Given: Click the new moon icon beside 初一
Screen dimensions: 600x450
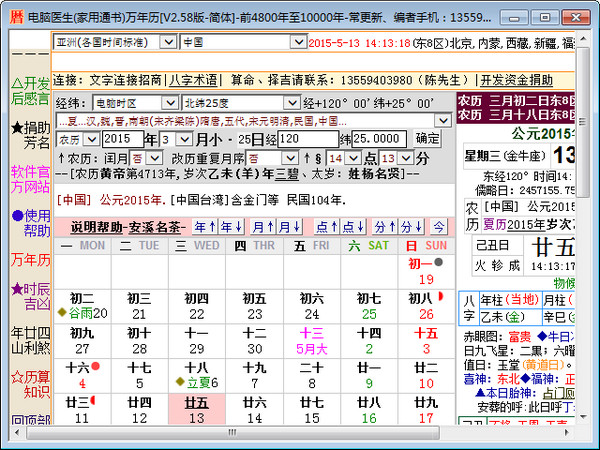Looking at the screenshot, I should tap(438, 263).
